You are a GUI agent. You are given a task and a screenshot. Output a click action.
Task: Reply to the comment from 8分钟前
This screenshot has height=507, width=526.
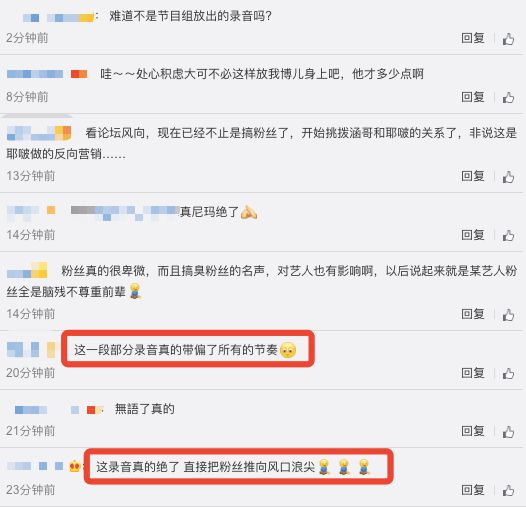click(x=473, y=97)
